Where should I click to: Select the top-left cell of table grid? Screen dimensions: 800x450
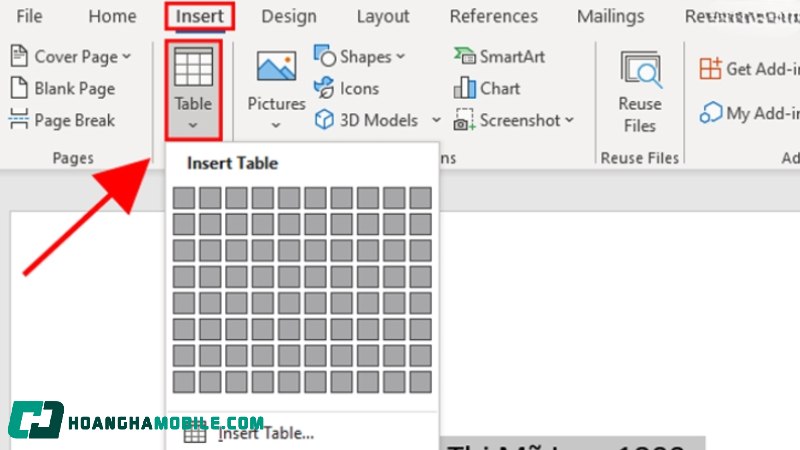[184, 198]
